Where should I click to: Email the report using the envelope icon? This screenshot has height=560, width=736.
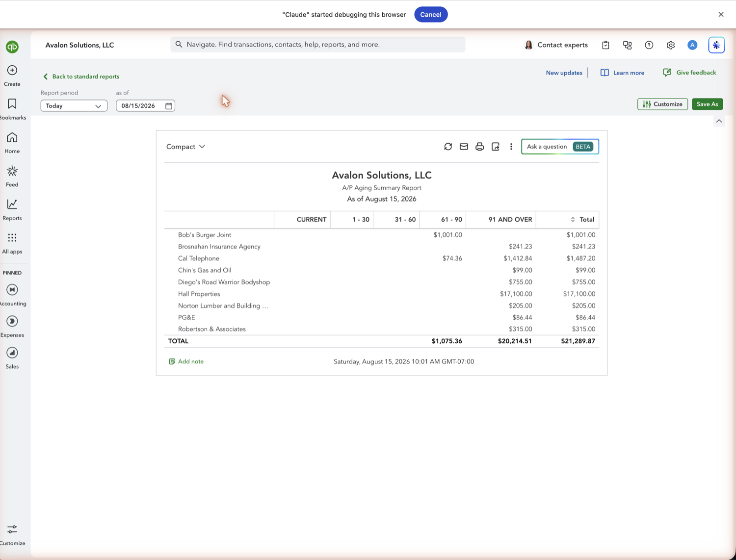464,147
